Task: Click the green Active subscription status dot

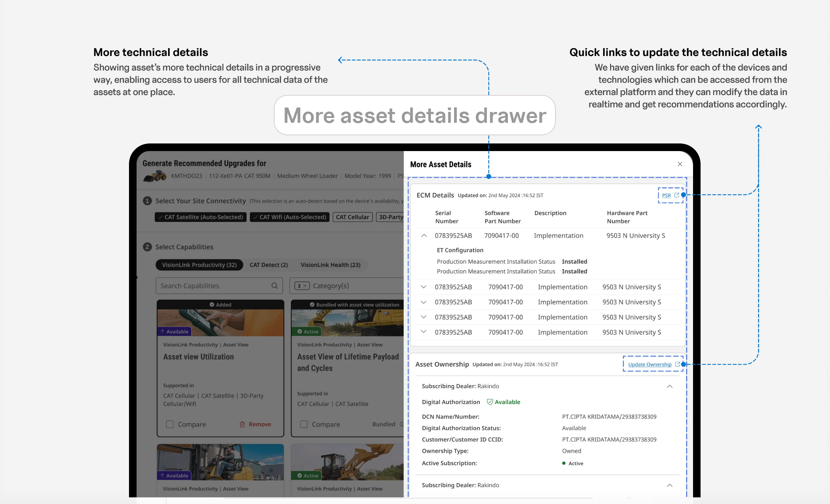Action: pyautogui.click(x=564, y=463)
